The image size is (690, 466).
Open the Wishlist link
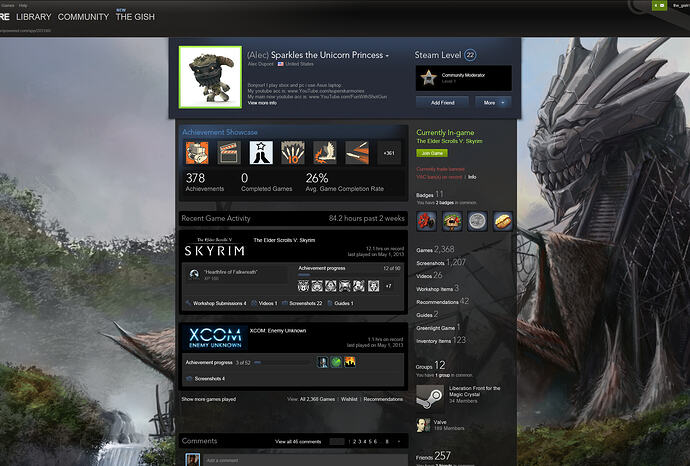point(349,399)
